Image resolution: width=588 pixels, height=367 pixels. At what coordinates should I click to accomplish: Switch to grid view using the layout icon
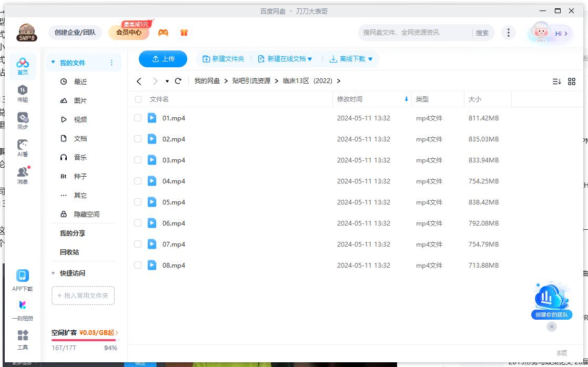click(572, 81)
